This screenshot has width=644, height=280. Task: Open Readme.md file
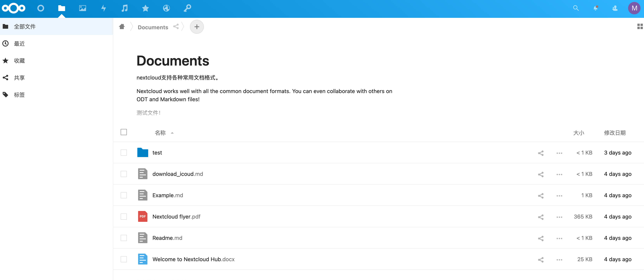tap(167, 238)
